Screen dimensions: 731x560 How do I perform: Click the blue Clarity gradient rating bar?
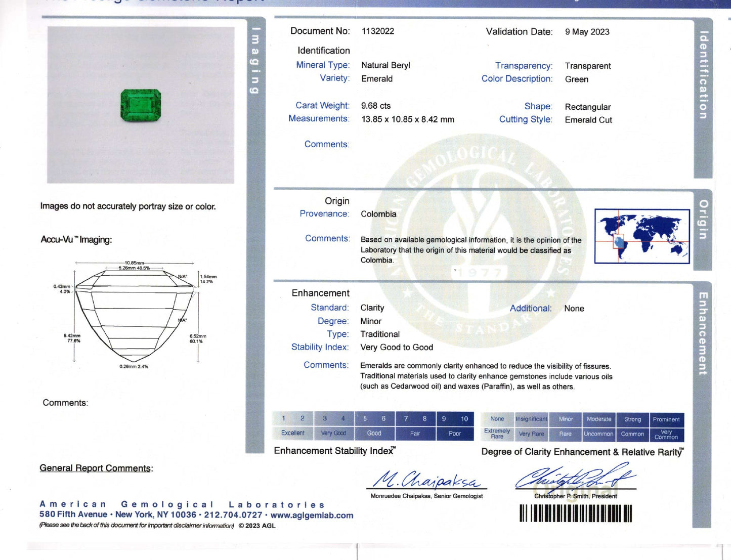[x=582, y=426]
